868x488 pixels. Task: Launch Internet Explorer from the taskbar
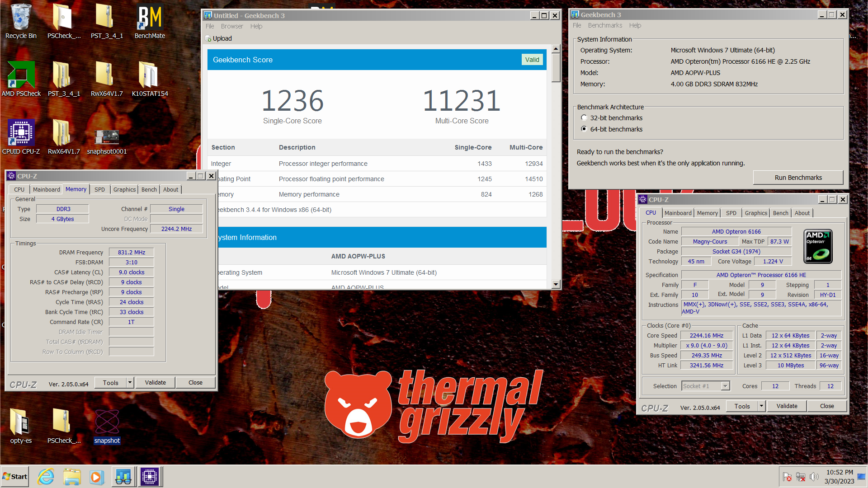click(46, 477)
